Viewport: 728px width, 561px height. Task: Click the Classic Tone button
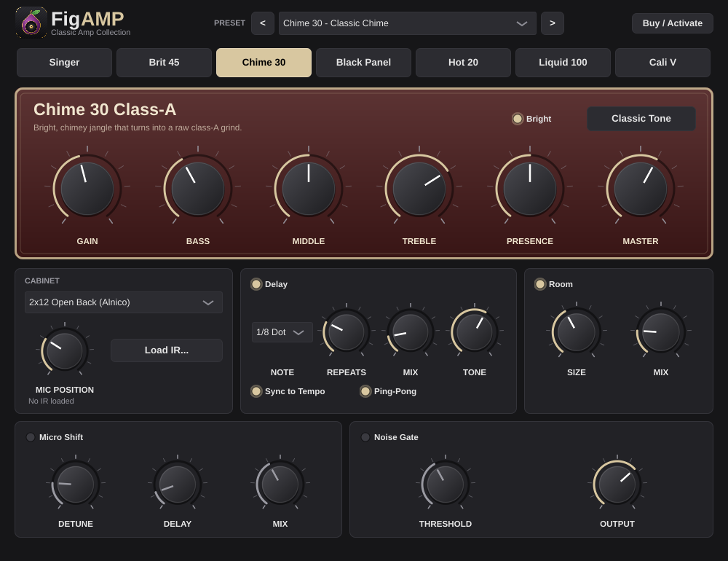point(641,119)
